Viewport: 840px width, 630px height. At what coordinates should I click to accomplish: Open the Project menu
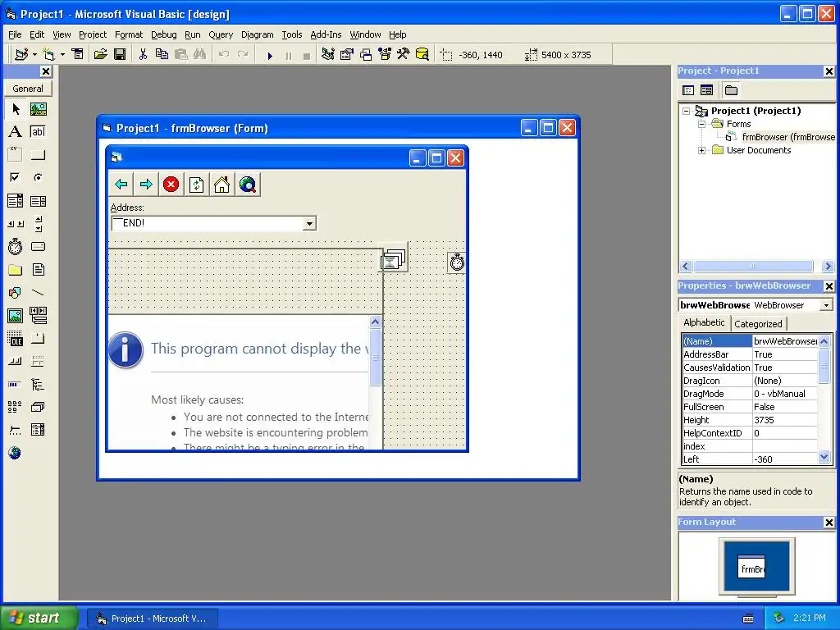tap(93, 34)
